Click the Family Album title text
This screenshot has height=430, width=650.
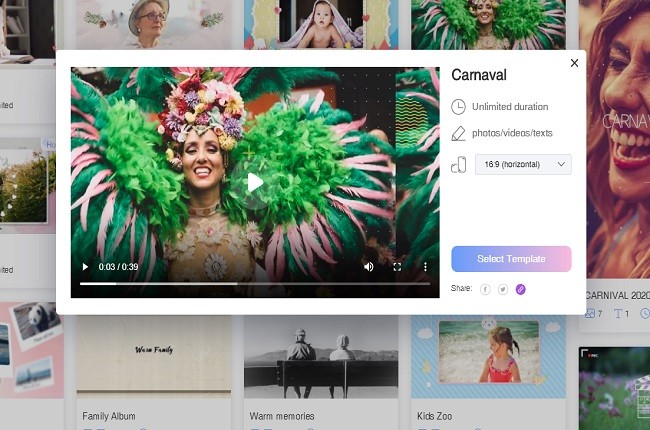click(x=109, y=416)
